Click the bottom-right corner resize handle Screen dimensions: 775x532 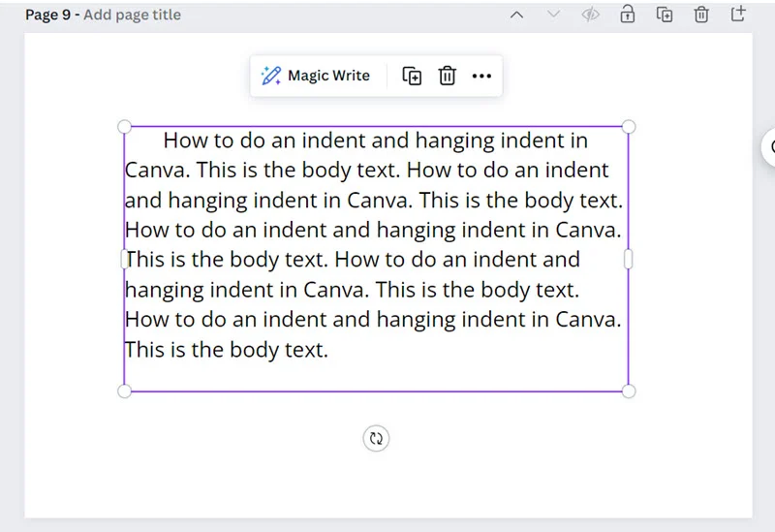click(x=629, y=391)
